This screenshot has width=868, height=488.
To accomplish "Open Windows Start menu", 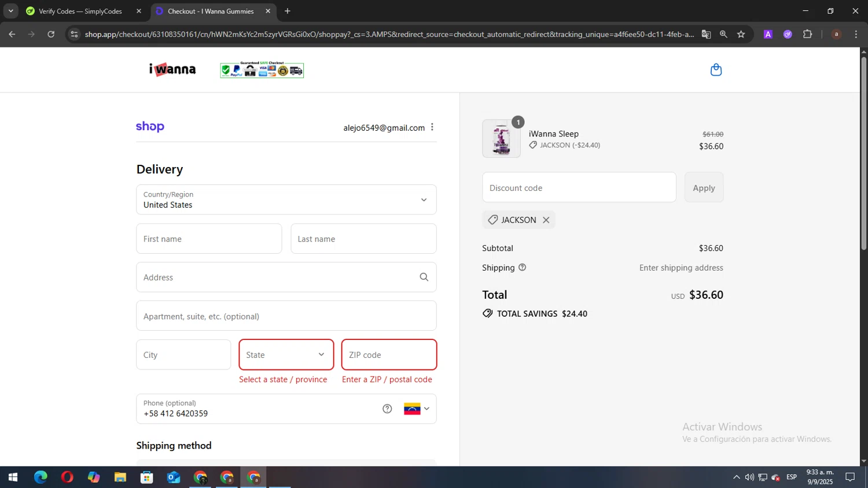I will click(13, 477).
